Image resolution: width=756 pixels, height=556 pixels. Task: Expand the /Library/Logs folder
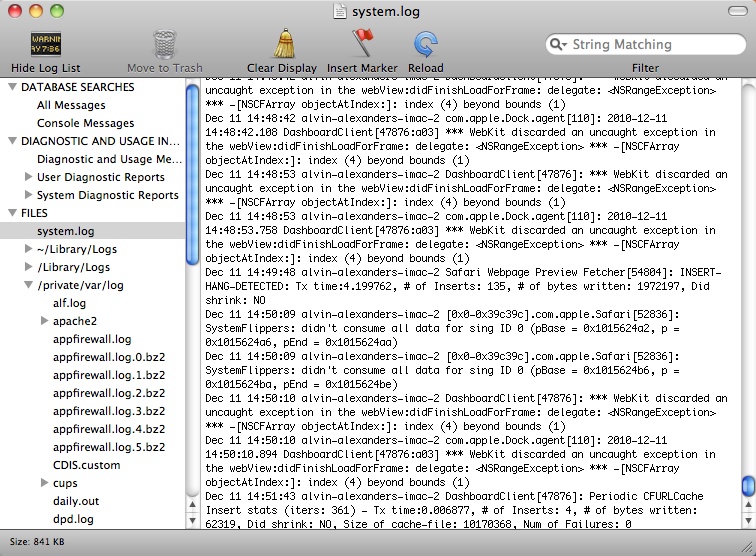[x=28, y=267]
